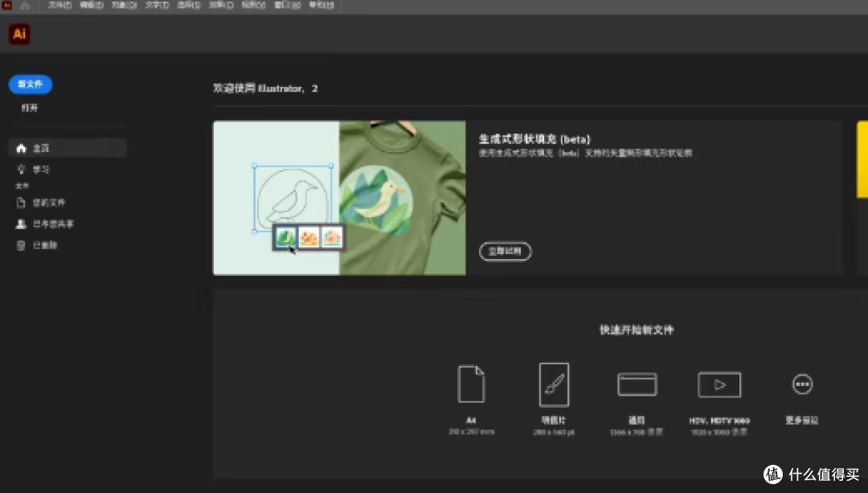Click the home icon in the title bar
This screenshot has width=868, height=493.
point(25,6)
